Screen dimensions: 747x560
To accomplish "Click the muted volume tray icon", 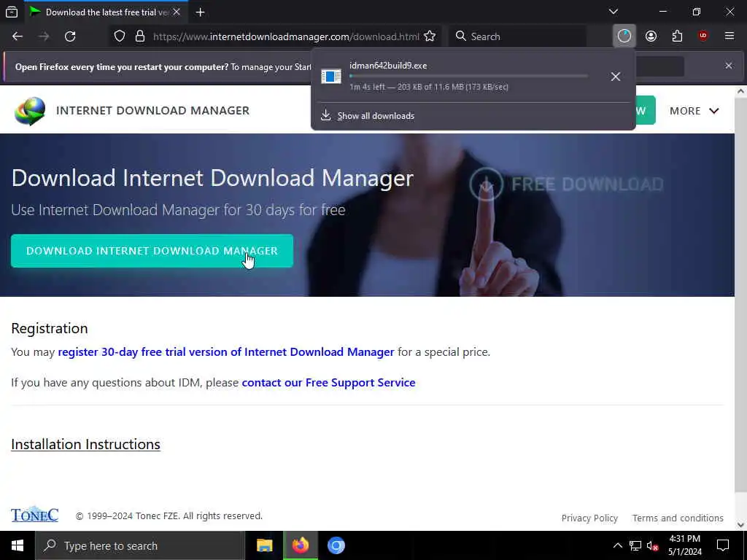I will (x=653, y=545).
